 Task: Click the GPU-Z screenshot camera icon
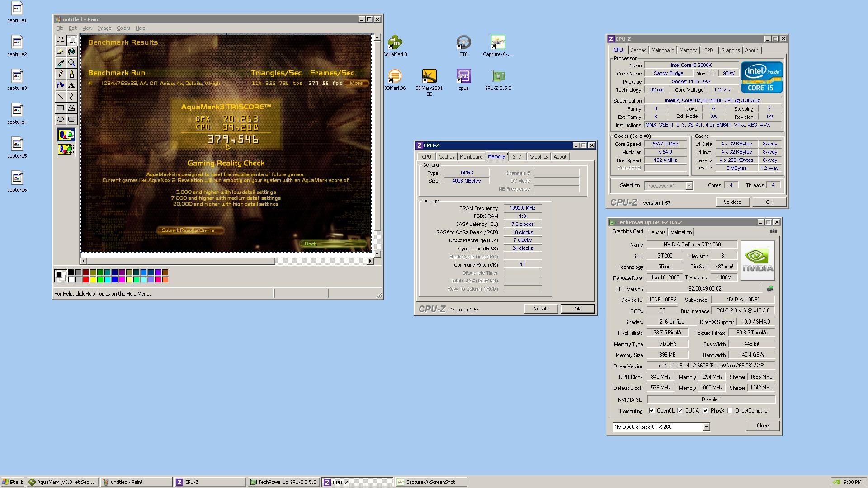pos(774,231)
